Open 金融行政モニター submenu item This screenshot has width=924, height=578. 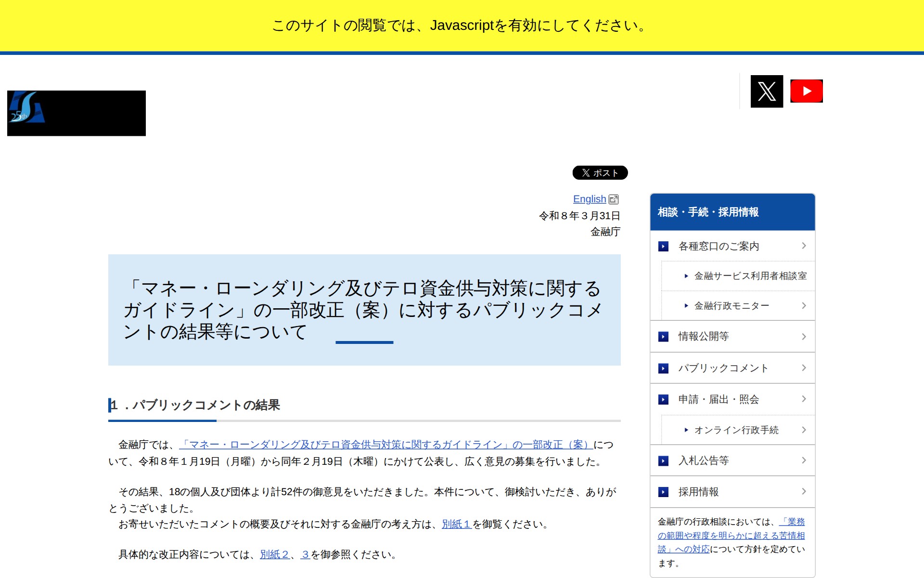(731, 306)
